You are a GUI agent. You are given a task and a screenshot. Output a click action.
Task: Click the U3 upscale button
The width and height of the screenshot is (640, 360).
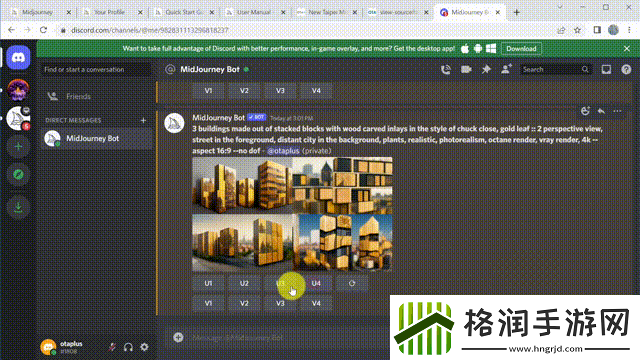pyautogui.click(x=280, y=283)
